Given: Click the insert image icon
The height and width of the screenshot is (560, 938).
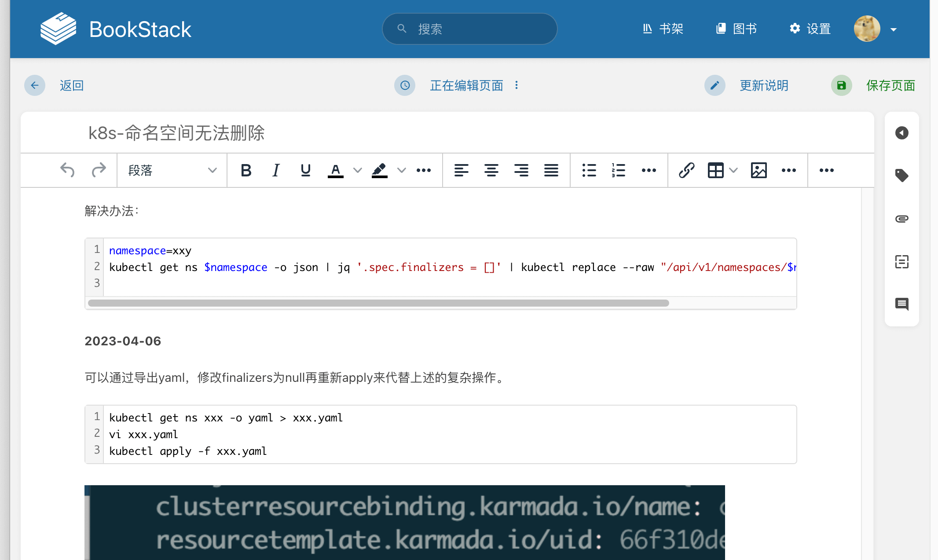Looking at the screenshot, I should 758,170.
